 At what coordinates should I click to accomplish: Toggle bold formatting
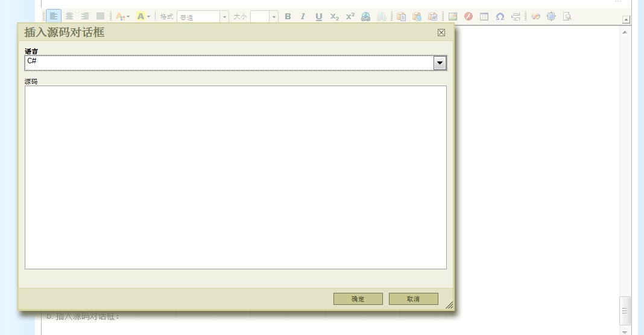coord(288,16)
